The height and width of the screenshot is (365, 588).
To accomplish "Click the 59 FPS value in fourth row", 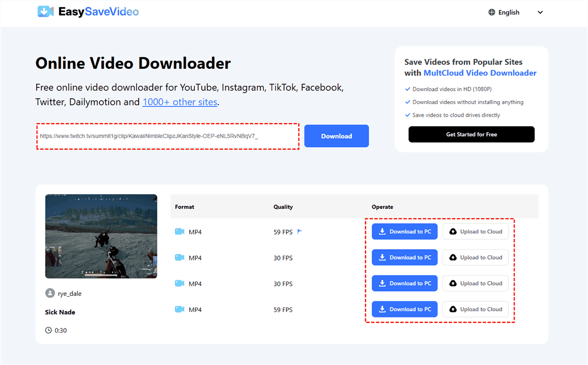I will point(283,310).
